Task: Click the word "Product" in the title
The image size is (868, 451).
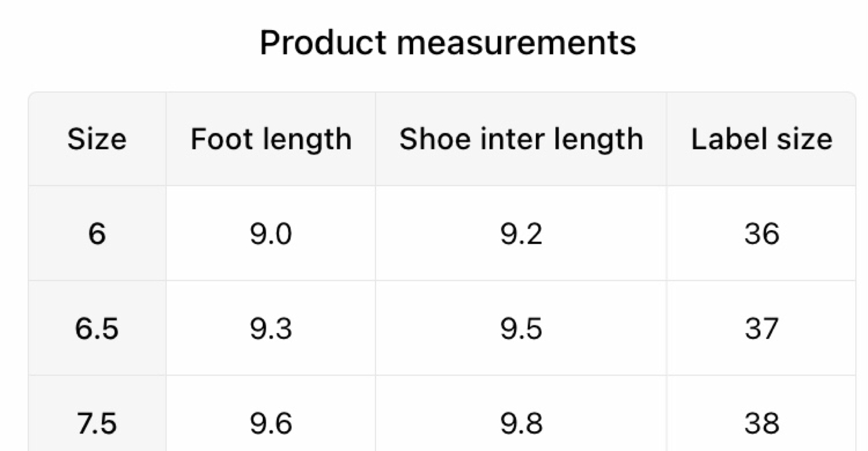Action: 322,43
